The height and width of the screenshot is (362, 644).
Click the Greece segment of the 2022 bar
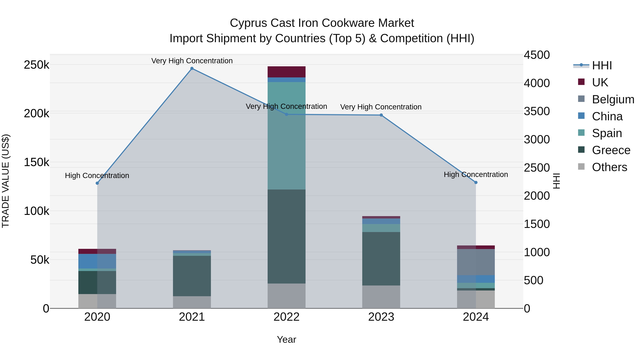pyautogui.click(x=287, y=236)
